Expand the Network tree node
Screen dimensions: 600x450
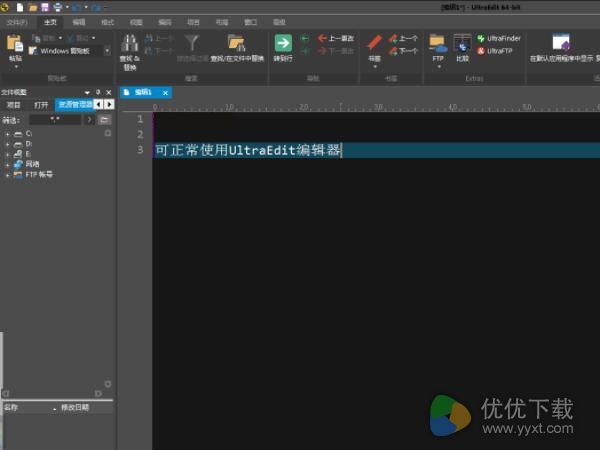click(7, 165)
